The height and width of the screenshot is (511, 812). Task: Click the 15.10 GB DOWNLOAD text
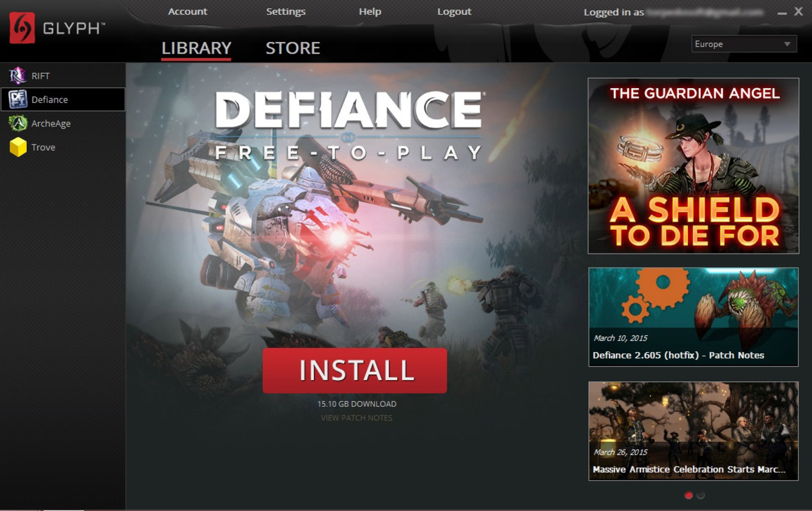tap(357, 404)
